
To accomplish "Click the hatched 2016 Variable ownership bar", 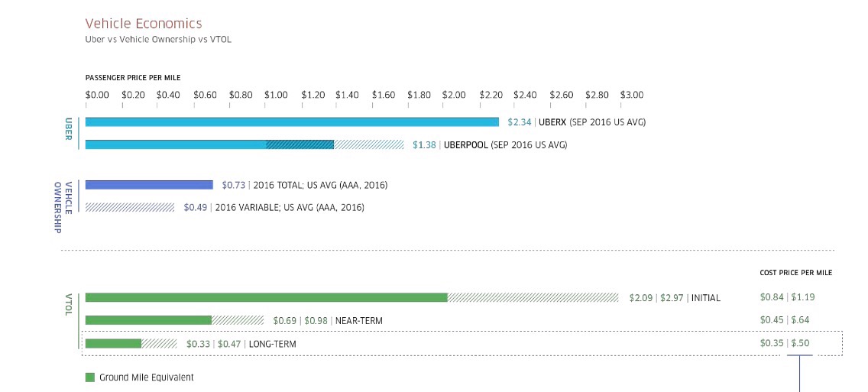I will click(130, 207).
